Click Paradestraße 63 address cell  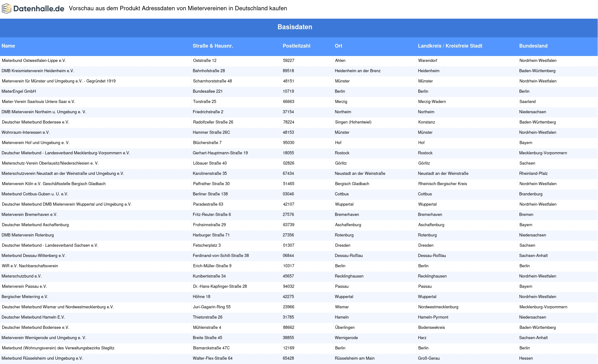[x=208, y=204]
